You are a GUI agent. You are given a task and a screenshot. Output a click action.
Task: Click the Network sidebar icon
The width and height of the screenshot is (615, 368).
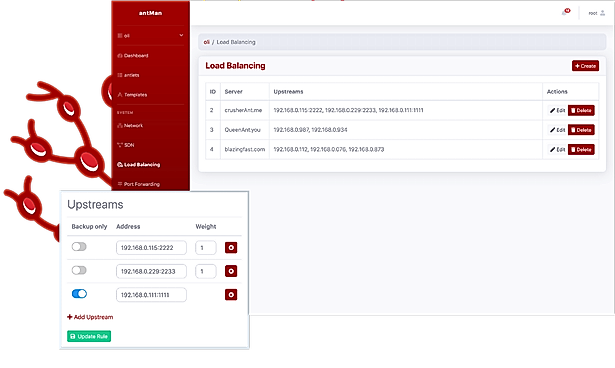[120, 126]
